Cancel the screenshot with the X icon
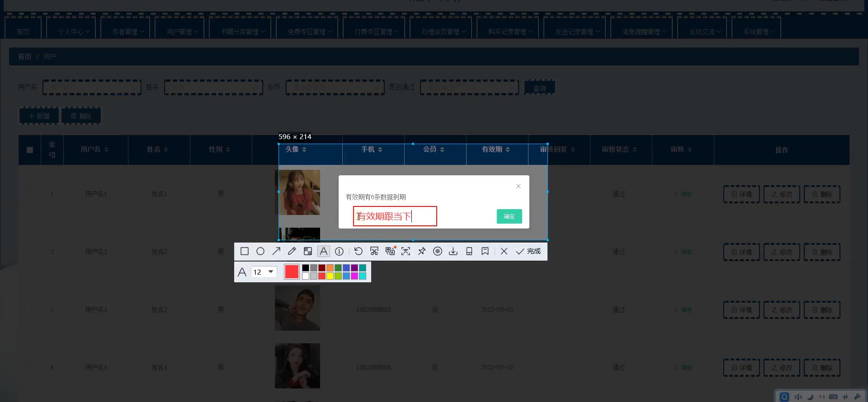This screenshot has width=868, height=402. point(504,251)
